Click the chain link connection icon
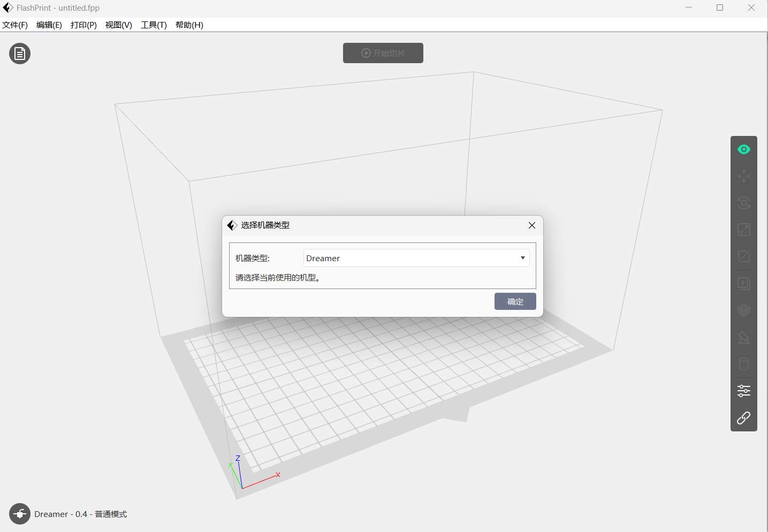This screenshot has width=768, height=532. pyautogui.click(x=743, y=418)
